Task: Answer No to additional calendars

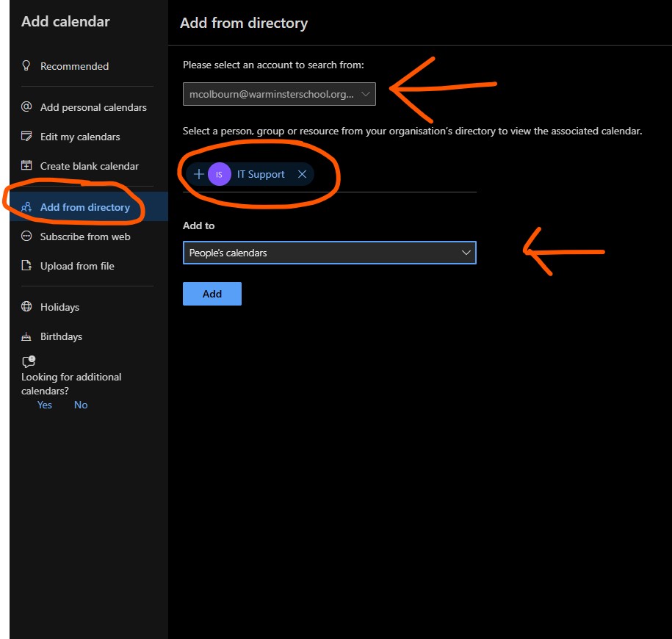Action: tap(81, 405)
